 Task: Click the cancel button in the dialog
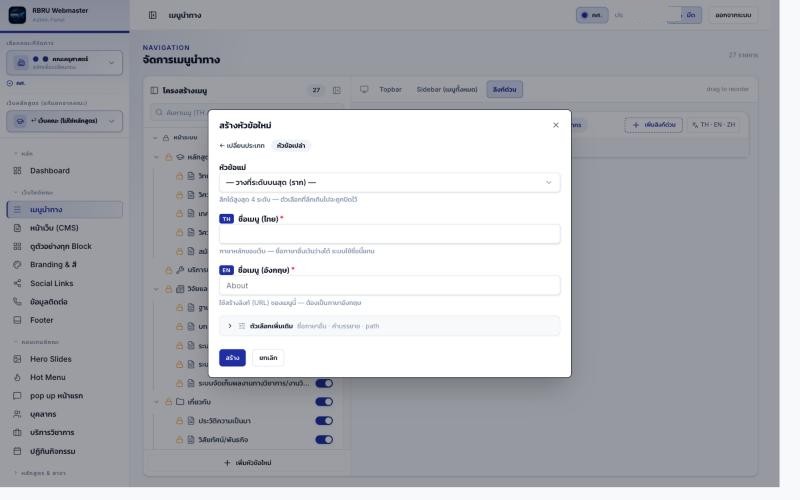268,358
